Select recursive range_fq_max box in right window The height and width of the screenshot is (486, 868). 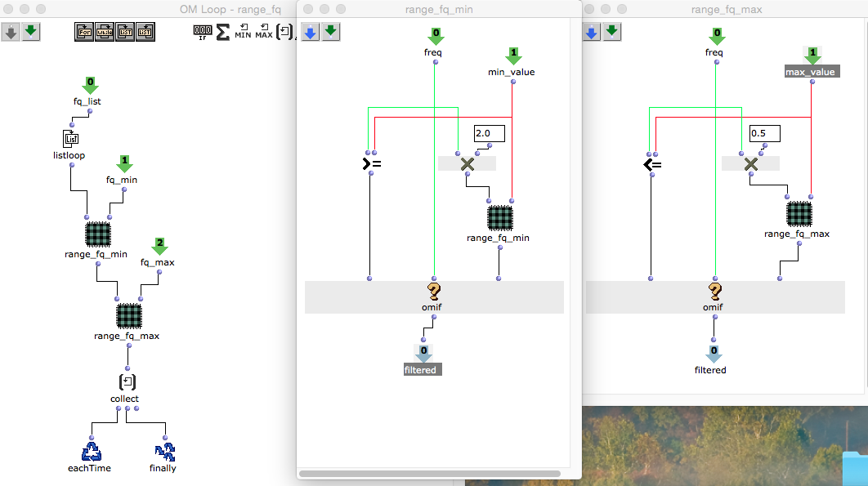[x=799, y=214]
